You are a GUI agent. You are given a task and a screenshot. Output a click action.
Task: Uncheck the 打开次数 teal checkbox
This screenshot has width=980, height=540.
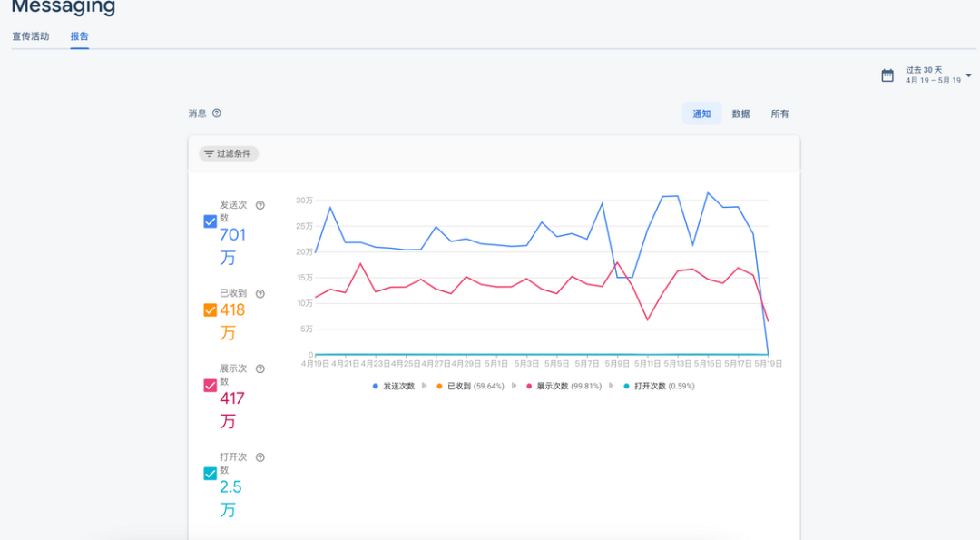point(210,474)
